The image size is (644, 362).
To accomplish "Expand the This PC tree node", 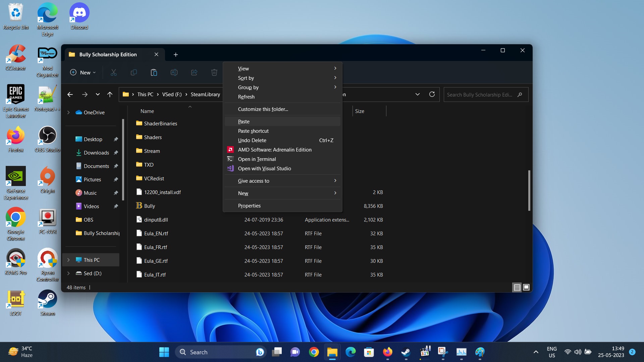I will coord(68,260).
